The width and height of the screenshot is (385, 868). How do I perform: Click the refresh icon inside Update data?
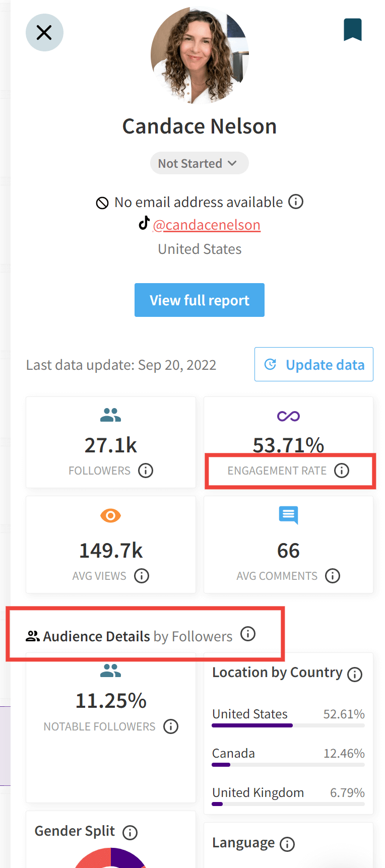click(272, 364)
